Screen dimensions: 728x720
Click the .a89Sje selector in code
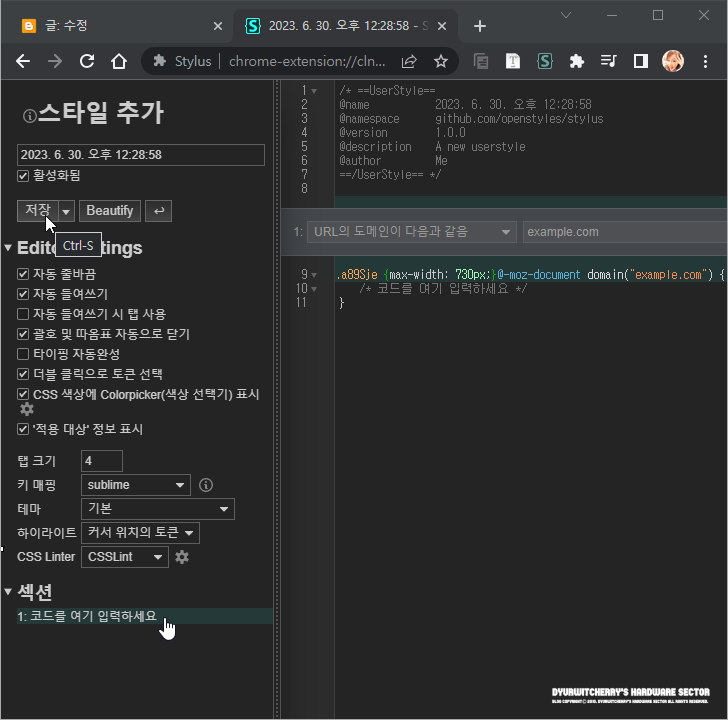[357, 275]
